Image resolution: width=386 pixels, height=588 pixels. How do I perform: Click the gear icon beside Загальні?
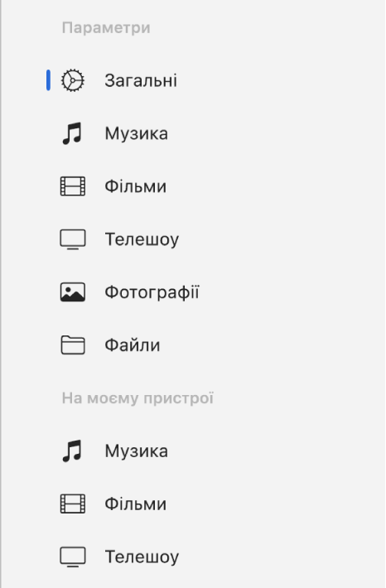coord(73,80)
